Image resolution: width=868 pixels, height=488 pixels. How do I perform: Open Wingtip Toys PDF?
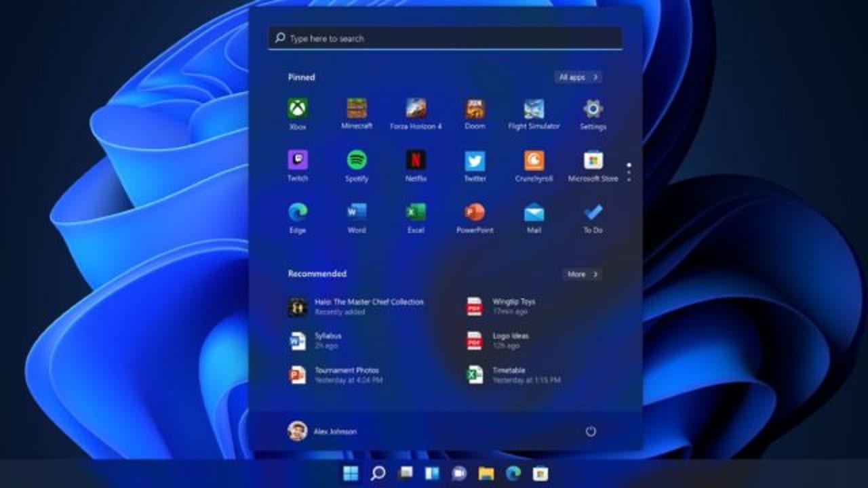point(502,306)
